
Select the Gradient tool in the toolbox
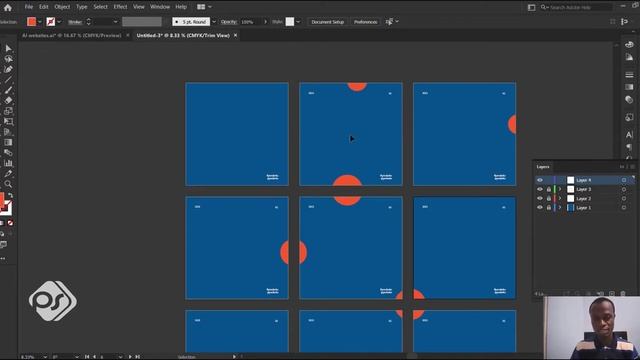coord(8,142)
